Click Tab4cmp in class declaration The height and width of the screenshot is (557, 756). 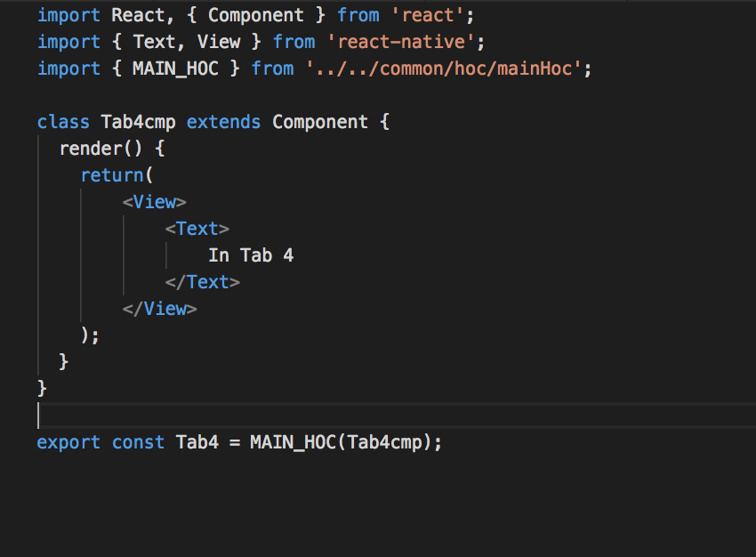(x=139, y=123)
